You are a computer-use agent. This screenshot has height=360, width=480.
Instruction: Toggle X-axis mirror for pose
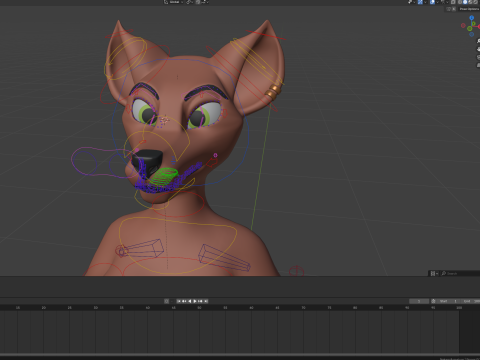(x=454, y=9)
